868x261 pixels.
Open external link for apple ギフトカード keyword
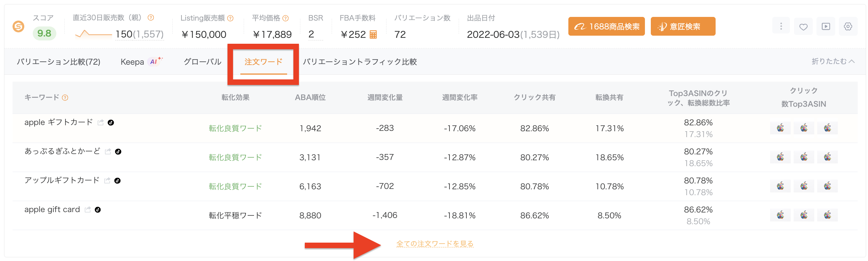[x=100, y=122]
